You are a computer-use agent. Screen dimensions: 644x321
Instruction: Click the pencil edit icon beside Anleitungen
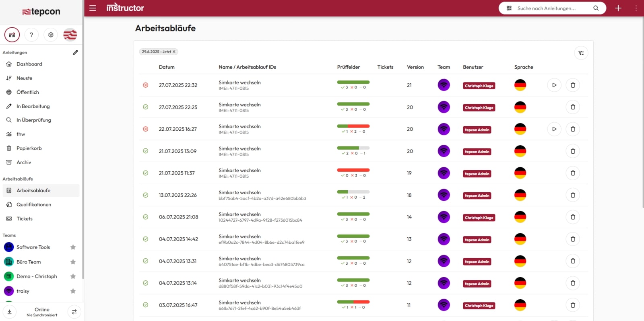click(x=75, y=53)
